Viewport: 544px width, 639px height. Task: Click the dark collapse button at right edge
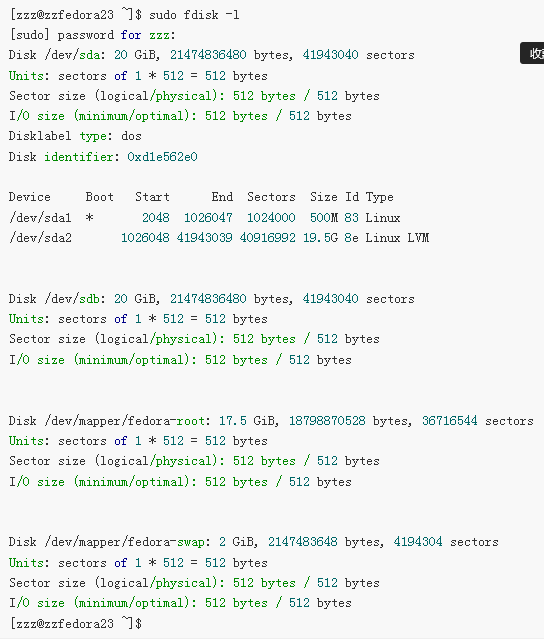pos(532,53)
